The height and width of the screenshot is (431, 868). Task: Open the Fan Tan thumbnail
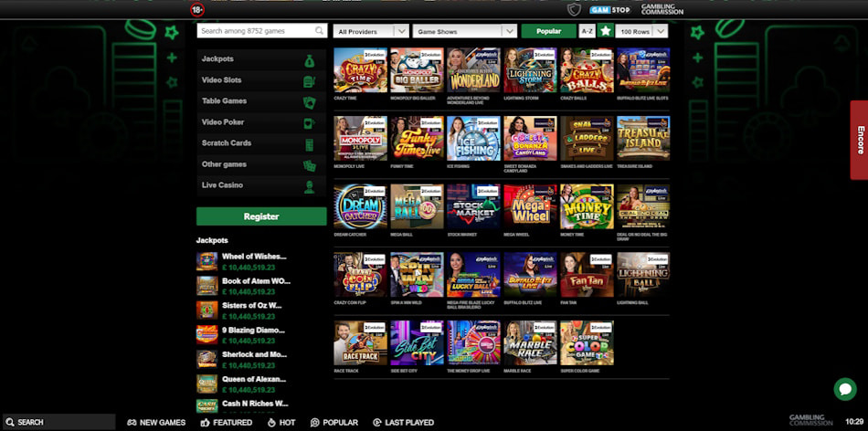tap(587, 275)
